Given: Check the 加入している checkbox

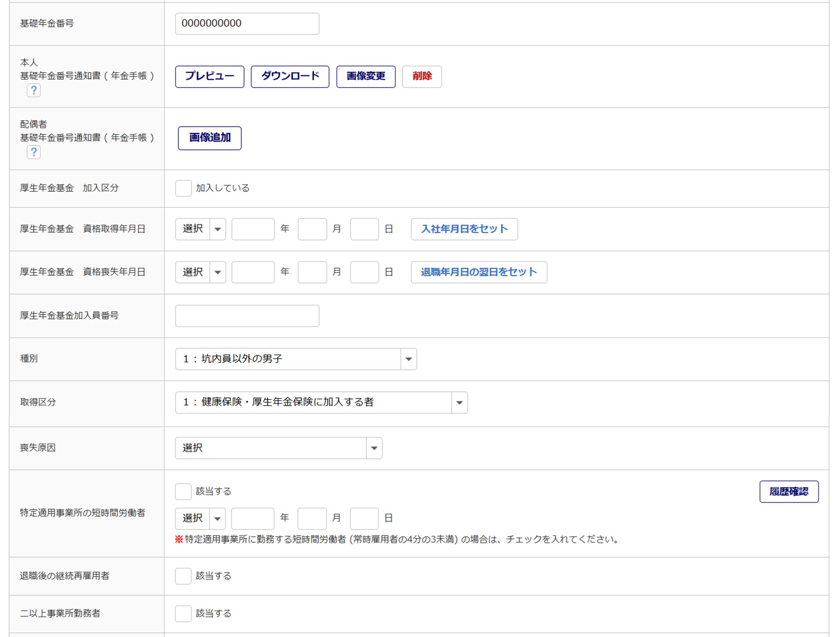Looking at the screenshot, I should [x=183, y=188].
